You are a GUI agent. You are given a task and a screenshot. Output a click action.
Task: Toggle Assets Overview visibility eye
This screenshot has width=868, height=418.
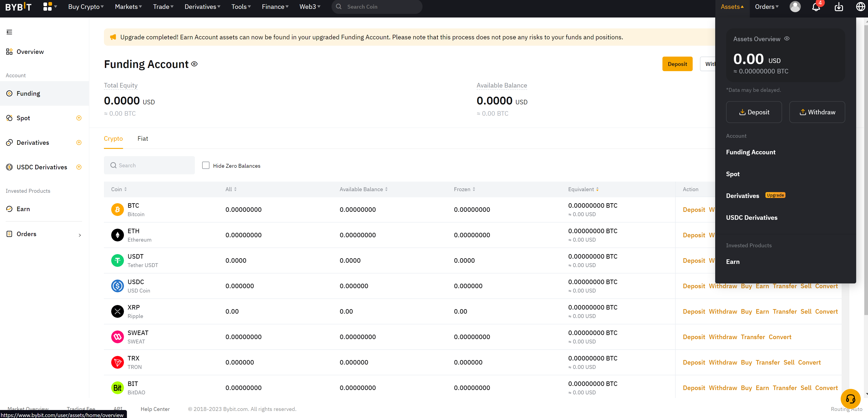pyautogui.click(x=787, y=39)
